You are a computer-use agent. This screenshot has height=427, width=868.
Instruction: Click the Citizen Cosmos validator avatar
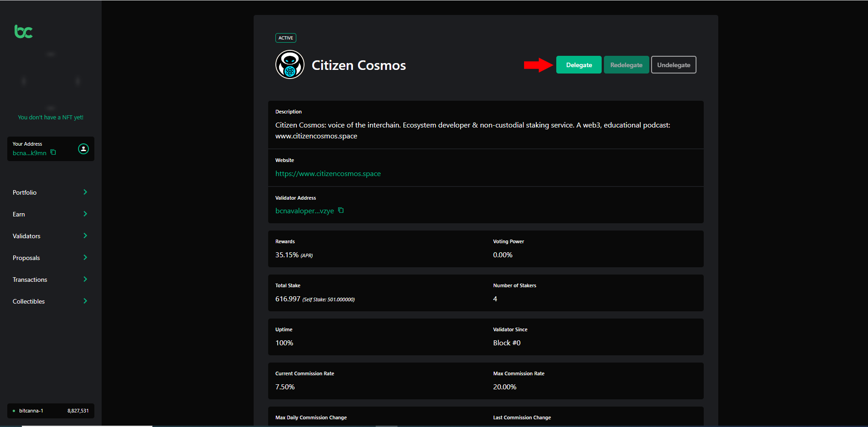click(x=290, y=64)
